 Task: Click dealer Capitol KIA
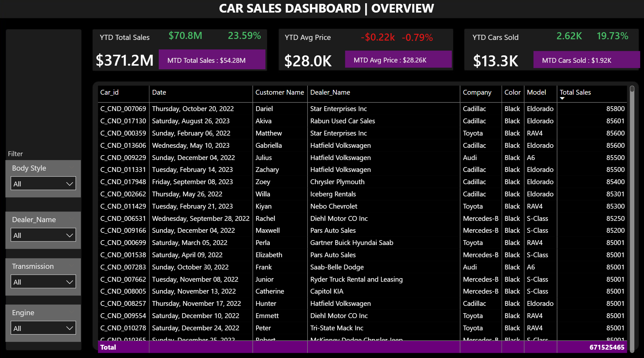(x=327, y=291)
